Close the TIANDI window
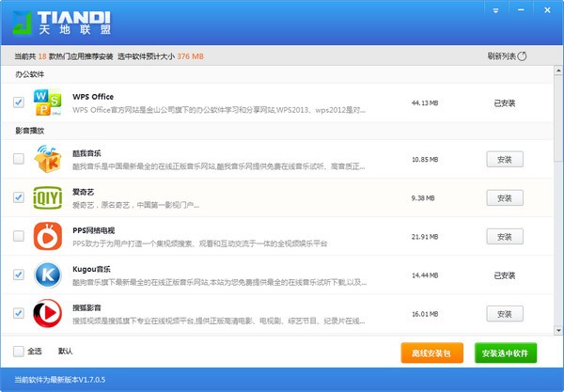Screen dimensions: 564x392 point(547,10)
